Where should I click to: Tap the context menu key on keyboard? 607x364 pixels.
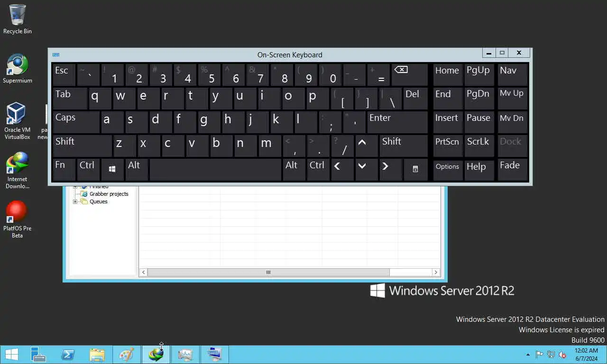tap(415, 170)
